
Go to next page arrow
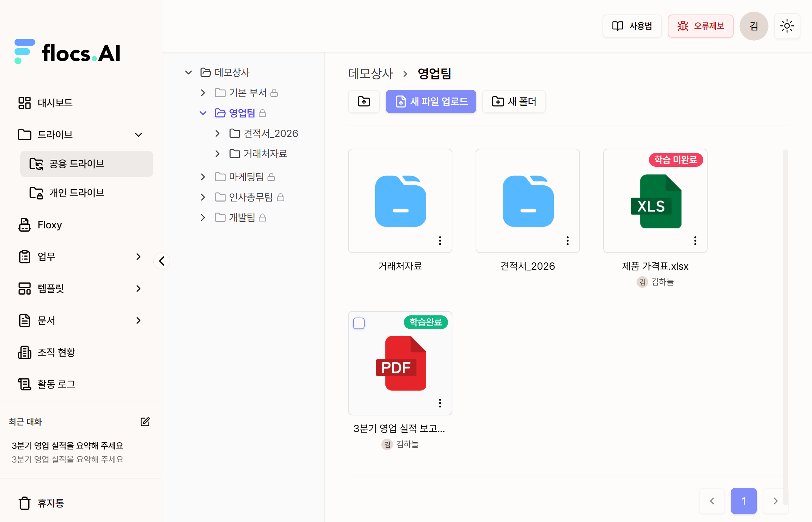776,501
